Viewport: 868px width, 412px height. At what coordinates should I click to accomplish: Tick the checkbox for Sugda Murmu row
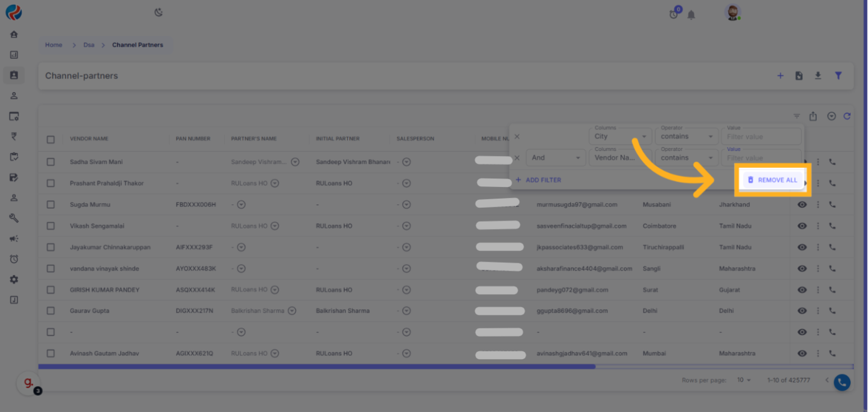click(51, 204)
